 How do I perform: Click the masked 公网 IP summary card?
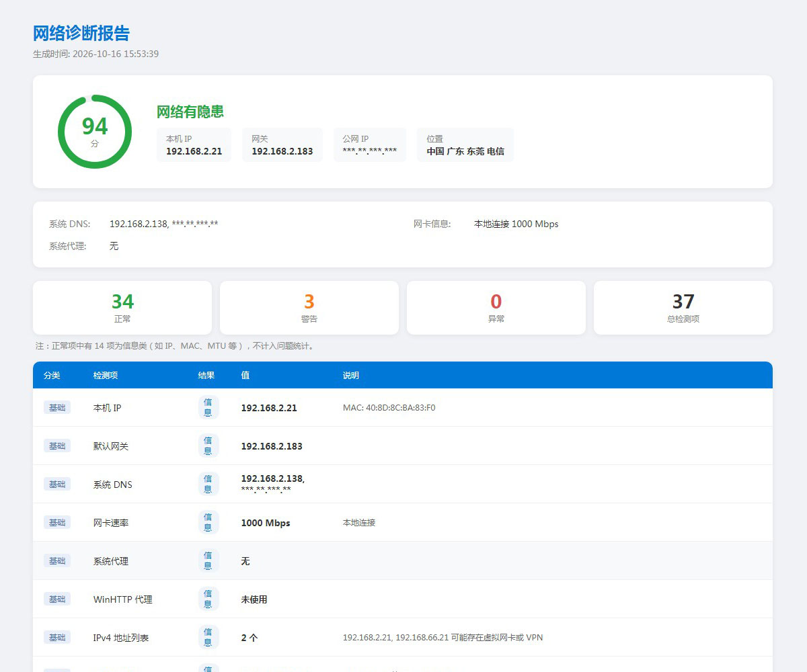370,144
